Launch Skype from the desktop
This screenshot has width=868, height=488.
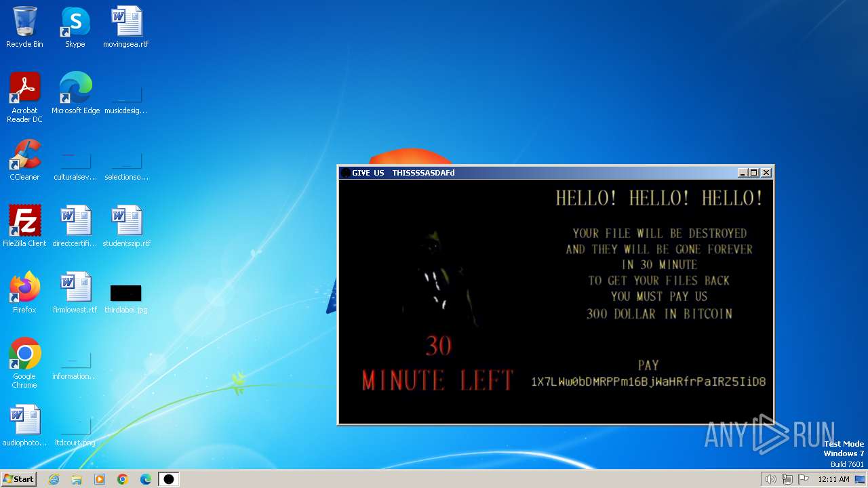click(75, 27)
